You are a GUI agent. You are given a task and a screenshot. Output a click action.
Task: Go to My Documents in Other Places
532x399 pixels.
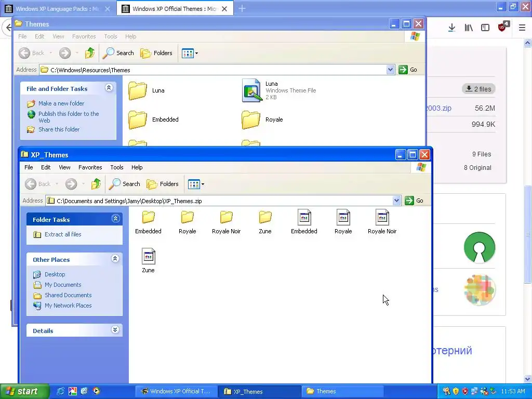point(57,285)
